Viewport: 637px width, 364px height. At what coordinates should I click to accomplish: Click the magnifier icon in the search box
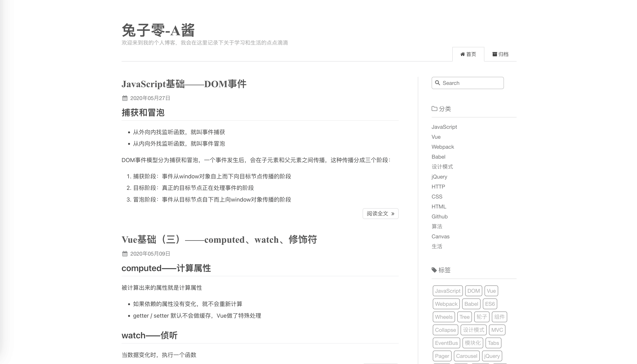click(x=437, y=83)
